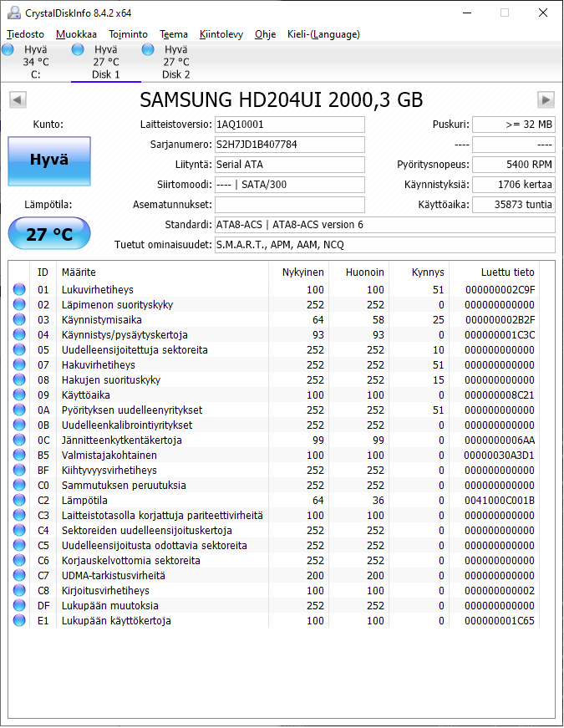The height and width of the screenshot is (728, 564).
Task: Click status icon for C7 UDMA-tarkistusvirheitä
Action: pyautogui.click(x=19, y=576)
